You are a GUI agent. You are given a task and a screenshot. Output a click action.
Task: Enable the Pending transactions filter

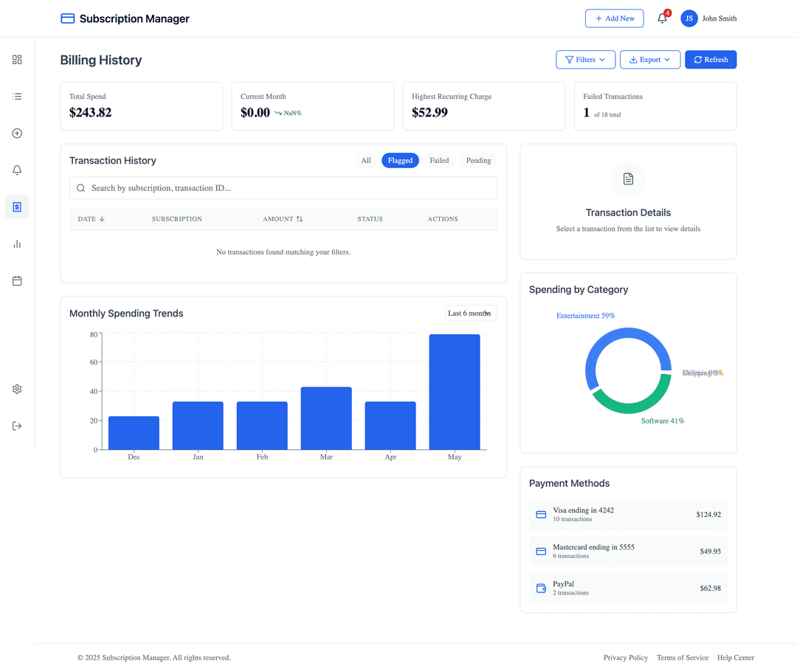478,160
